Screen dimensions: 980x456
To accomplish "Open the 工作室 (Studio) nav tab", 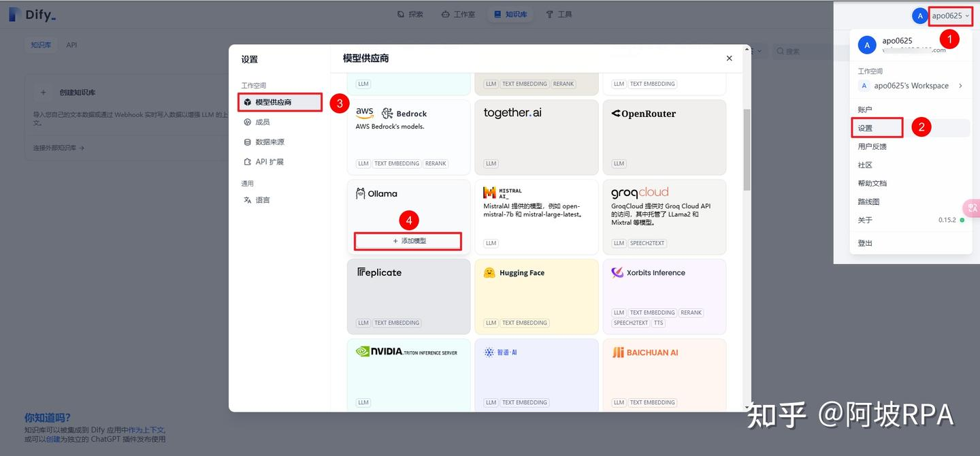I will tap(458, 14).
